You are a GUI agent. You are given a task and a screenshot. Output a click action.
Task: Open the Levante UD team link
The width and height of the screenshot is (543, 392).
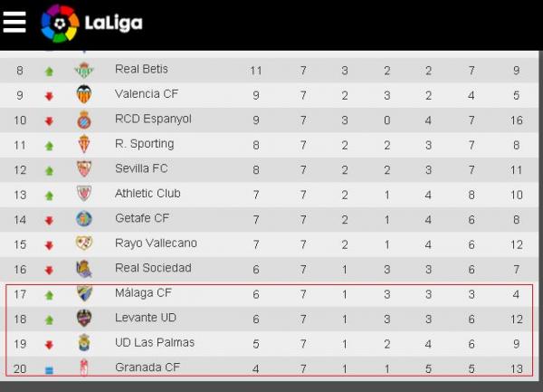pos(145,319)
